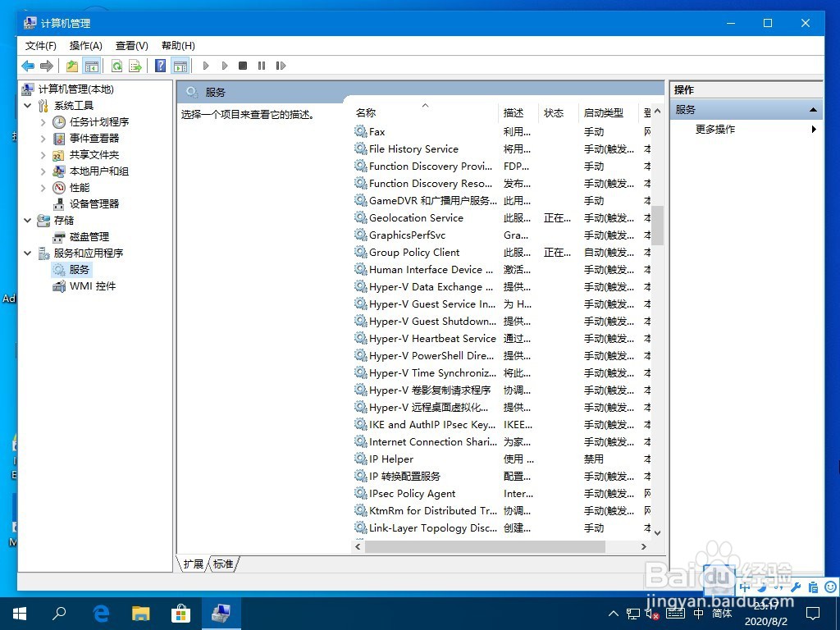
Task: Open the 查看(V) menu
Action: (132, 46)
